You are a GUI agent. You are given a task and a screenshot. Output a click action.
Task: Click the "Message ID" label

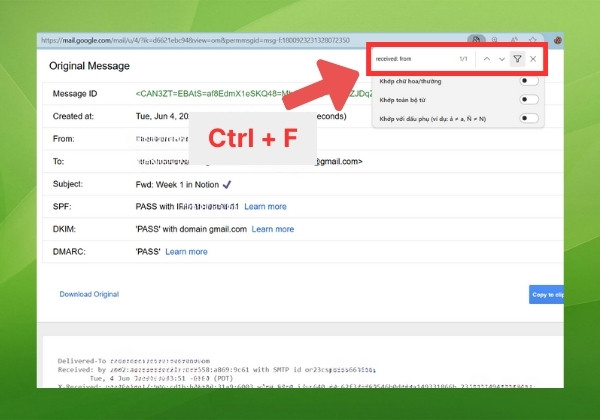pyautogui.click(x=75, y=94)
